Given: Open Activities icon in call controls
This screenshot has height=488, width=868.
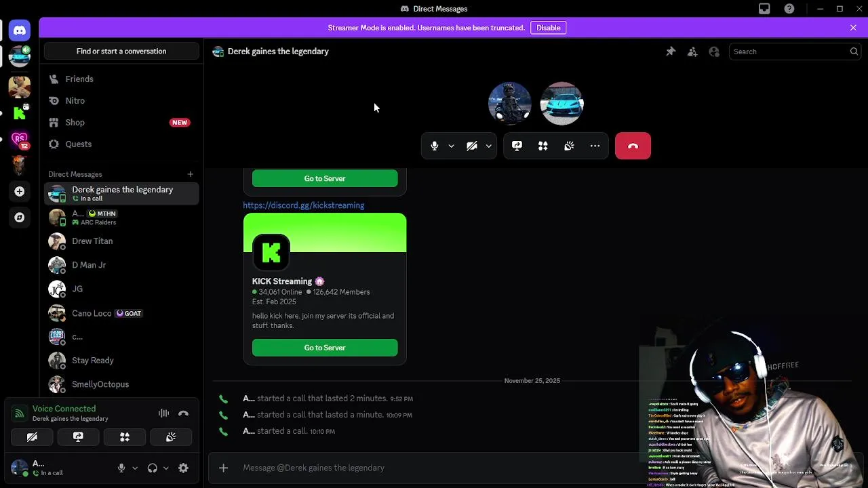Looking at the screenshot, I should tap(543, 146).
